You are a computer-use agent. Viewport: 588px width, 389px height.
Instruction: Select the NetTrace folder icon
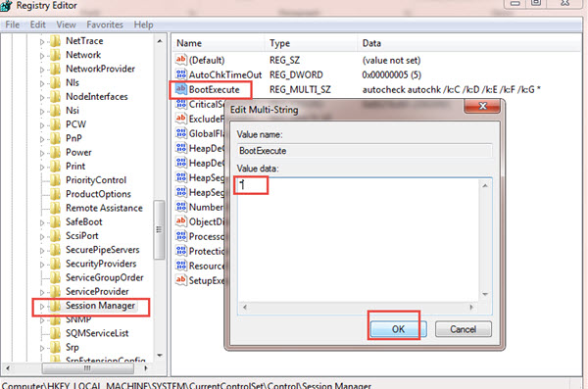tap(55, 41)
